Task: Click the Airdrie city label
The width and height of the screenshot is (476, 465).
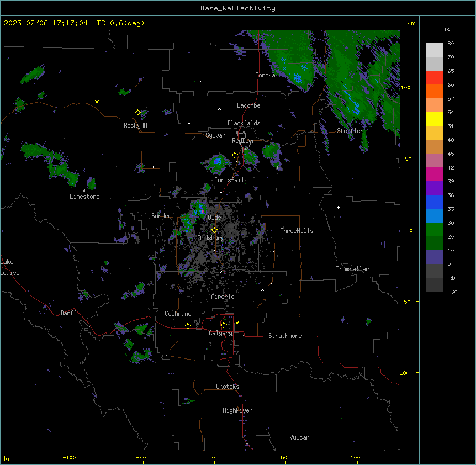Action: [x=223, y=297]
